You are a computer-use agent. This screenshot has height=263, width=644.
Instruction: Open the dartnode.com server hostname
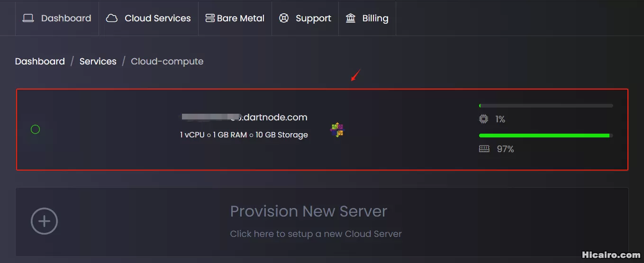(x=244, y=118)
